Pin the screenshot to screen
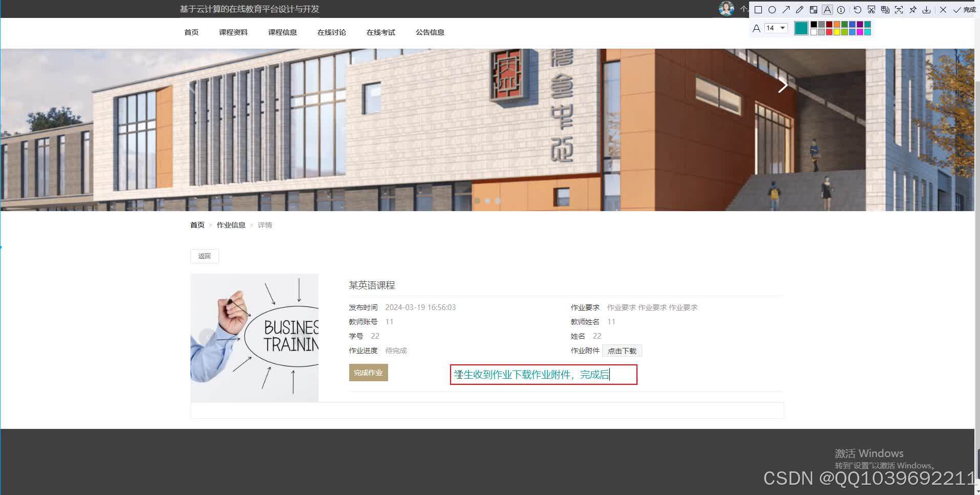Viewport: 980px width, 495px height. point(913,10)
